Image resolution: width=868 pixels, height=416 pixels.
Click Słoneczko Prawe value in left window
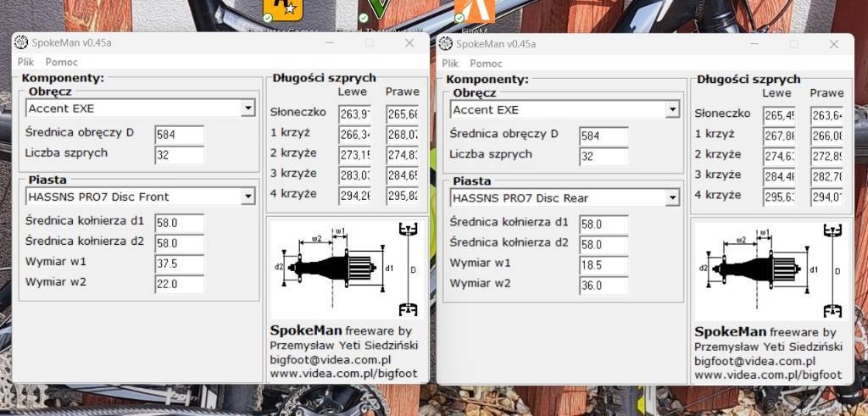403,114
